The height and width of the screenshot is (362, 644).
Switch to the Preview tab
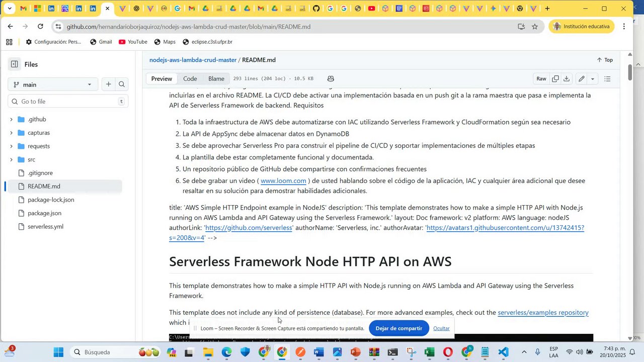point(162,79)
